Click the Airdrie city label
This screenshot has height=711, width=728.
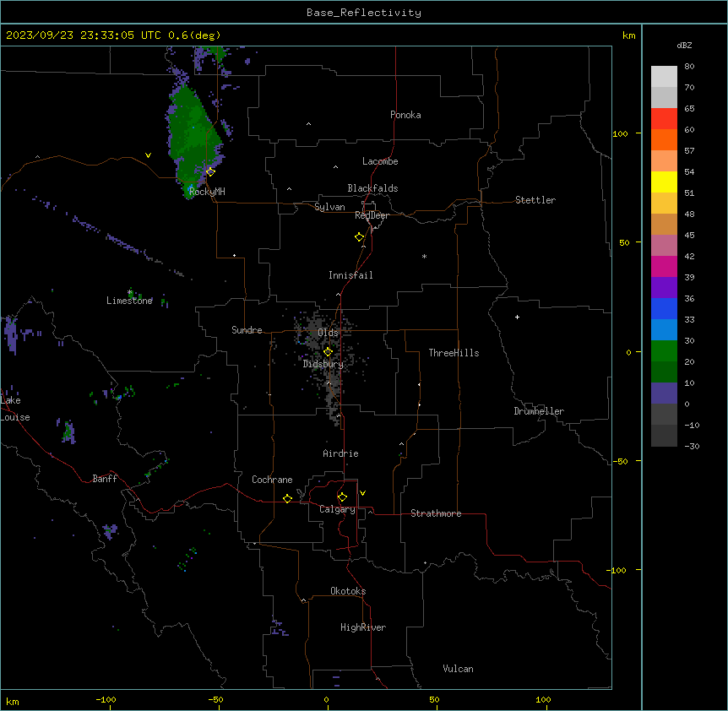point(341,453)
